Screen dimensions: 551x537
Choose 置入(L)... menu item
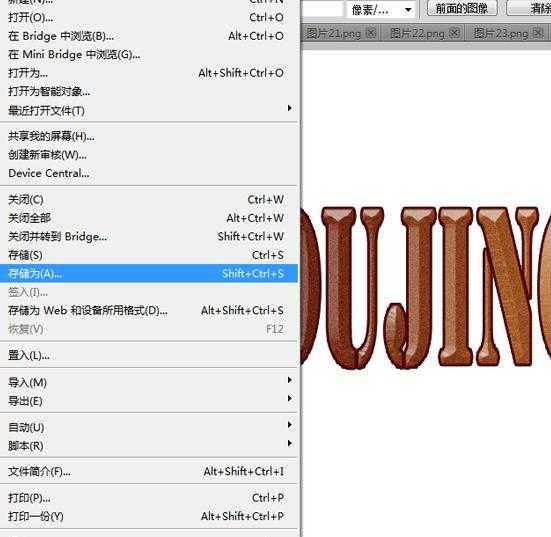[x=149, y=355]
